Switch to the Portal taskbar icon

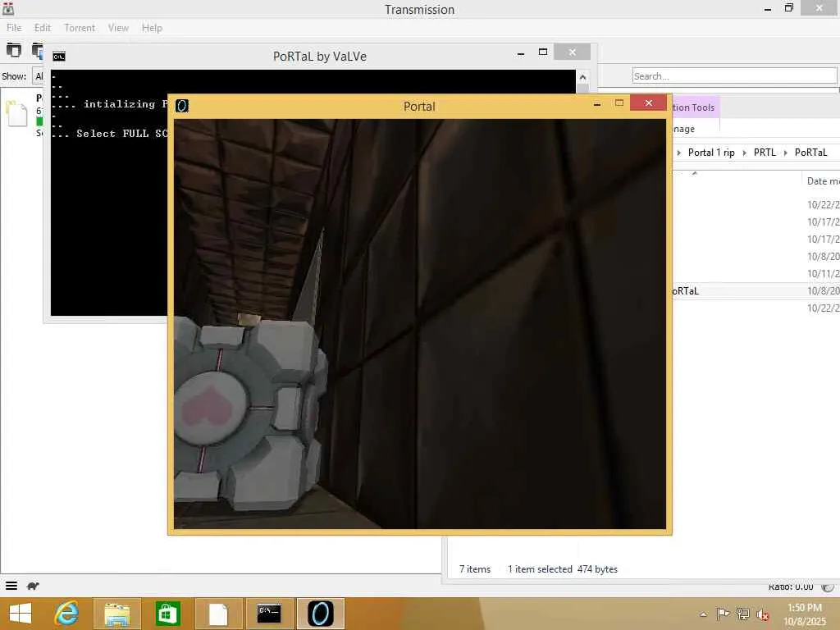click(x=321, y=614)
